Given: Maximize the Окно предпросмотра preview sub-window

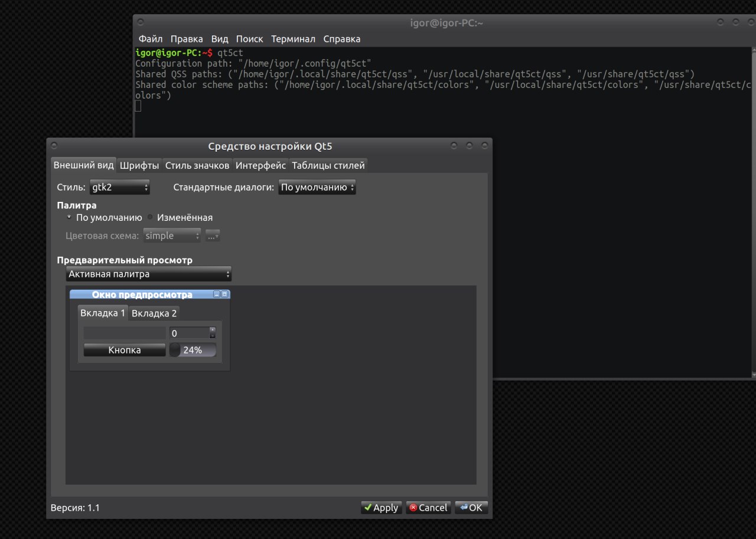Looking at the screenshot, I should point(225,294).
